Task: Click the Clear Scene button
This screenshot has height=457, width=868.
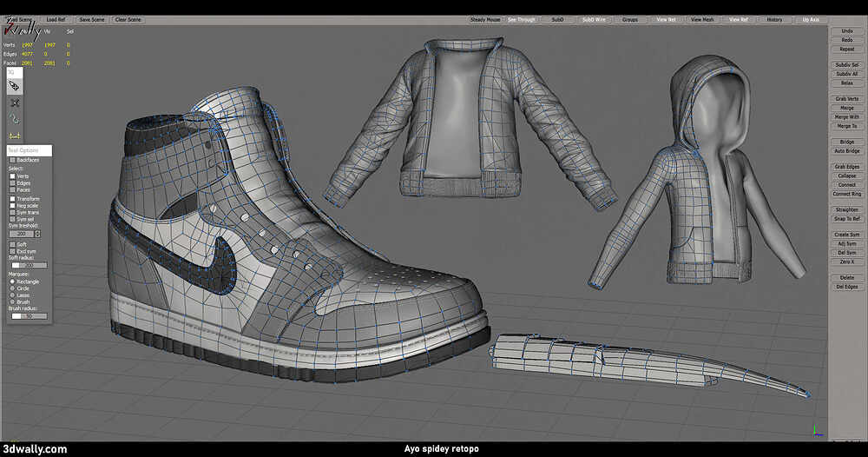Action: pyautogui.click(x=128, y=19)
